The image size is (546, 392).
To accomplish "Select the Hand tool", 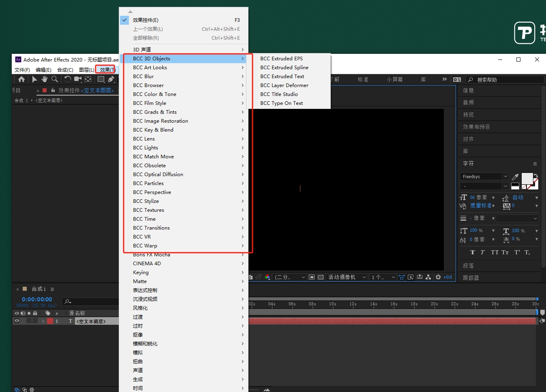I will click(45, 79).
